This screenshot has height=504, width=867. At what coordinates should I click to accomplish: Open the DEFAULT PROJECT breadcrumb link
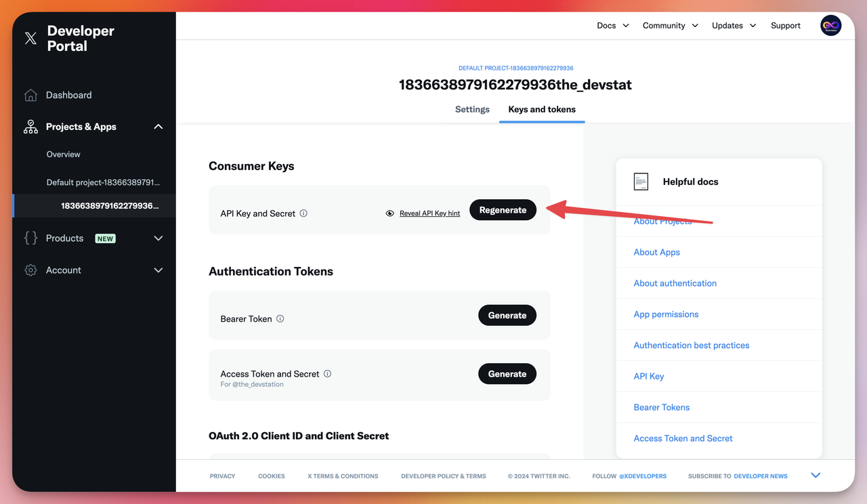[x=516, y=68]
